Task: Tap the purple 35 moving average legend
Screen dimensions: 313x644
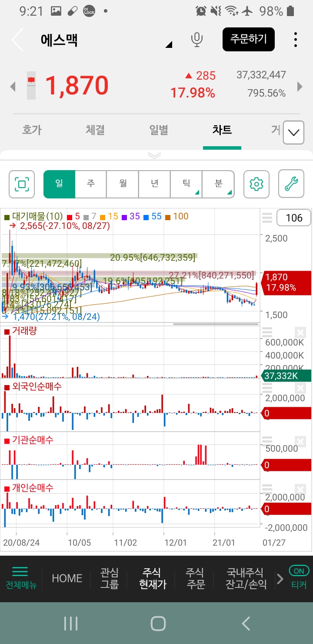Action: click(x=131, y=216)
